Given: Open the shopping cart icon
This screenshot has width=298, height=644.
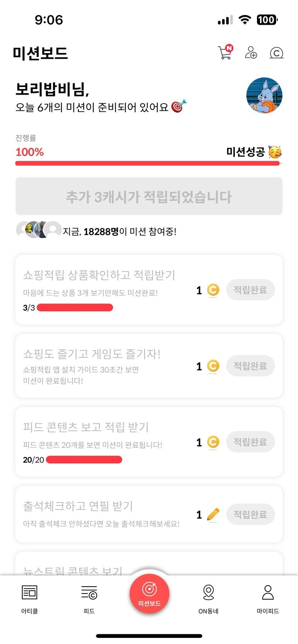Looking at the screenshot, I should (x=225, y=52).
